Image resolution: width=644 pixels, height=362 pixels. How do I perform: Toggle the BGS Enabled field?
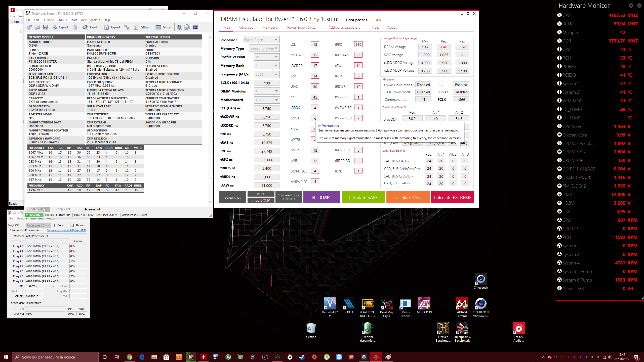(x=461, y=85)
